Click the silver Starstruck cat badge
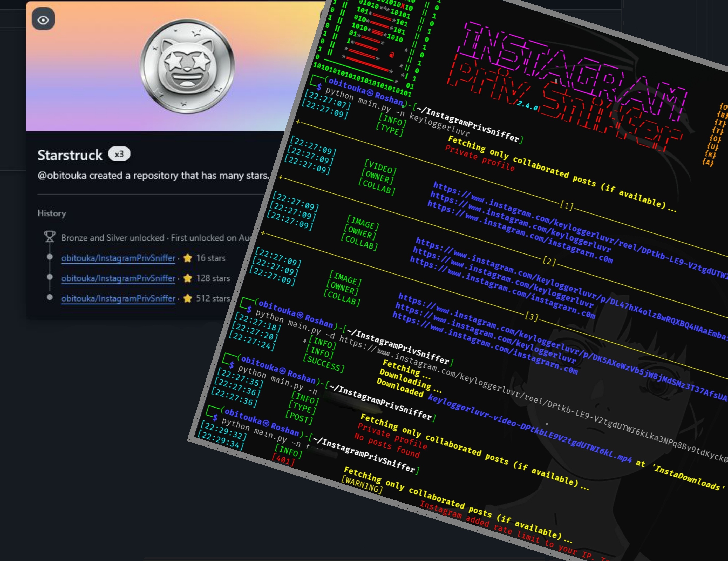 187,66
